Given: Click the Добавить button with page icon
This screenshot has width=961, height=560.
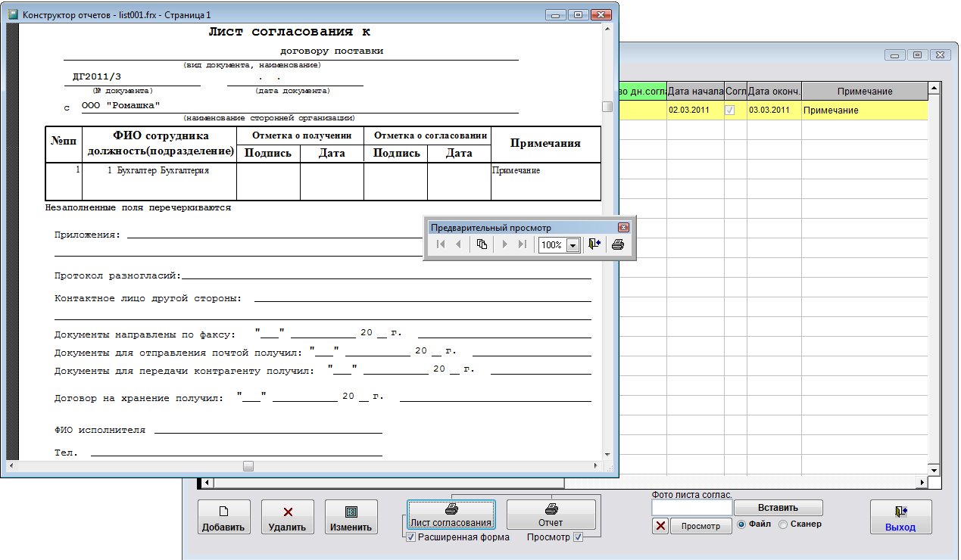Looking at the screenshot, I should (223, 517).
